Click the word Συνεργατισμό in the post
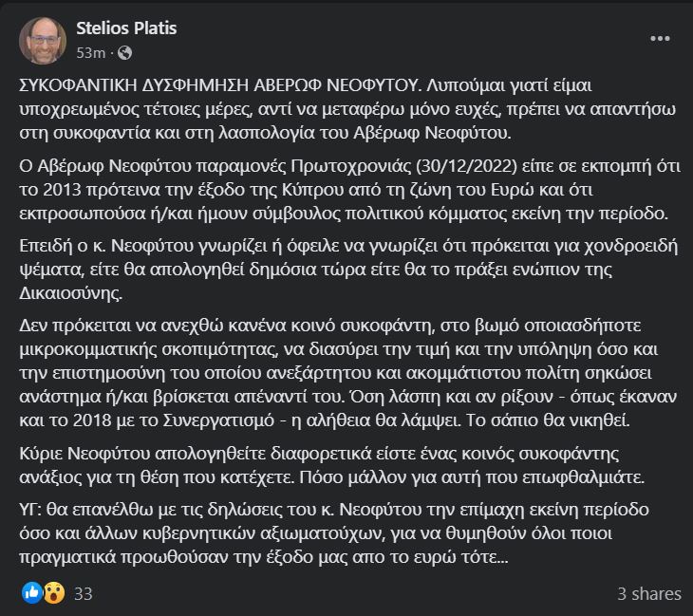 pyautogui.click(x=218, y=420)
